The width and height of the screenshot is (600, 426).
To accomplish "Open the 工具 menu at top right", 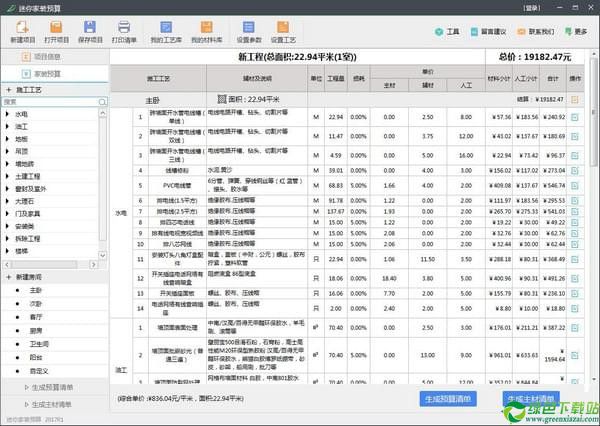I will tap(452, 33).
